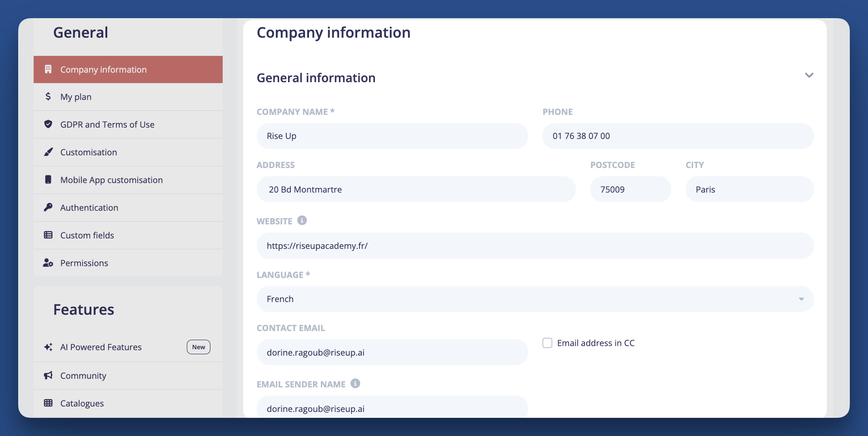
Task: Click the grid icon beside Catalogues
Action: 48,403
